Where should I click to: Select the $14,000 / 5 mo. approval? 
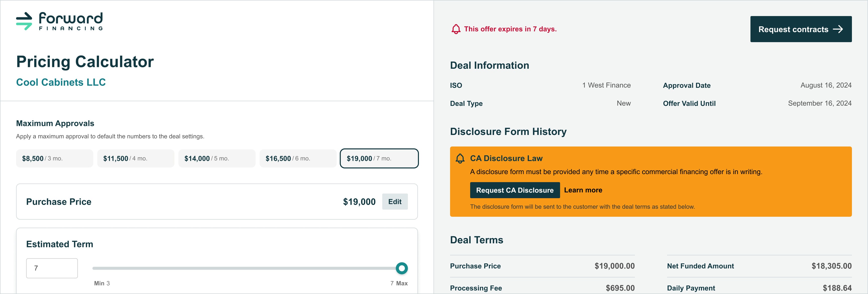[x=217, y=159]
